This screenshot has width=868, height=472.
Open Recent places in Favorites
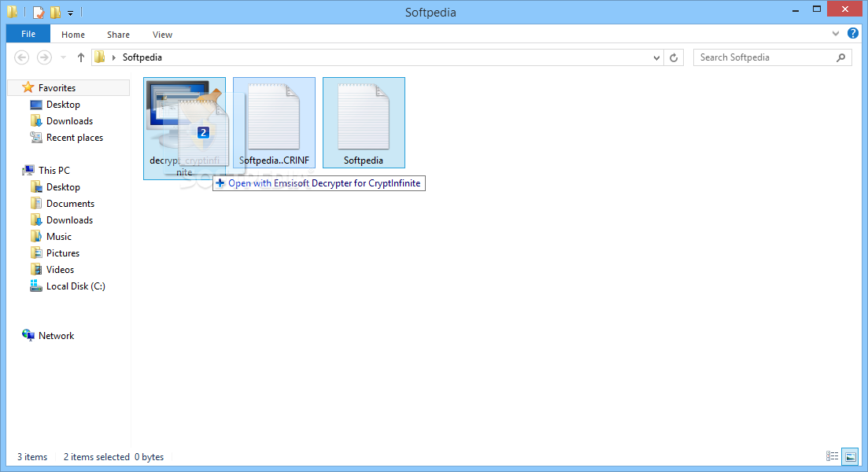click(x=74, y=138)
